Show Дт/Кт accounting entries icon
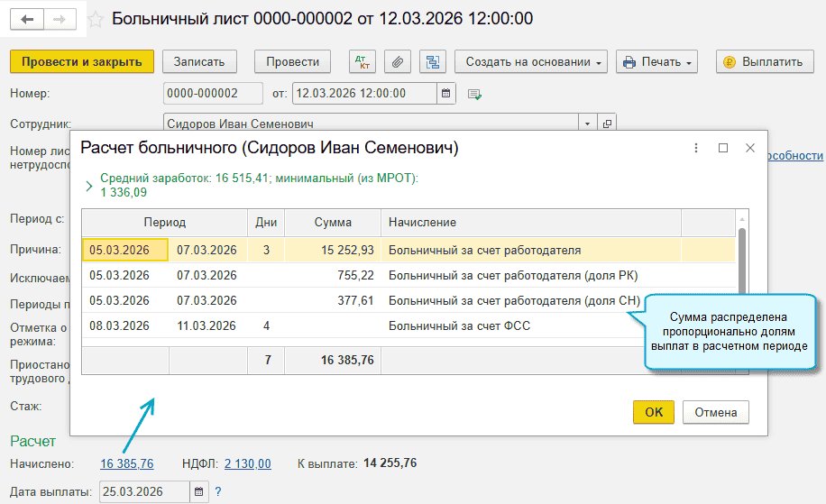Image resolution: width=826 pixels, height=504 pixels. (x=362, y=62)
